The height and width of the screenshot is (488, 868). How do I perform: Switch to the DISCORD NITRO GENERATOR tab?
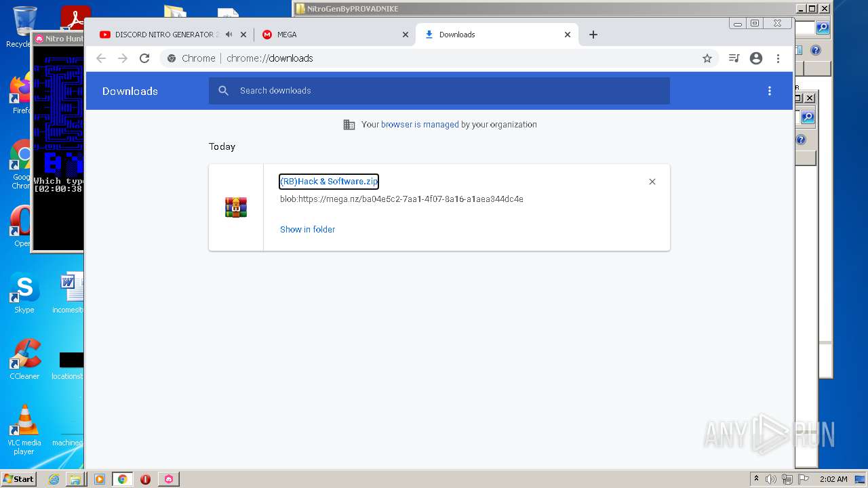pyautogui.click(x=166, y=35)
